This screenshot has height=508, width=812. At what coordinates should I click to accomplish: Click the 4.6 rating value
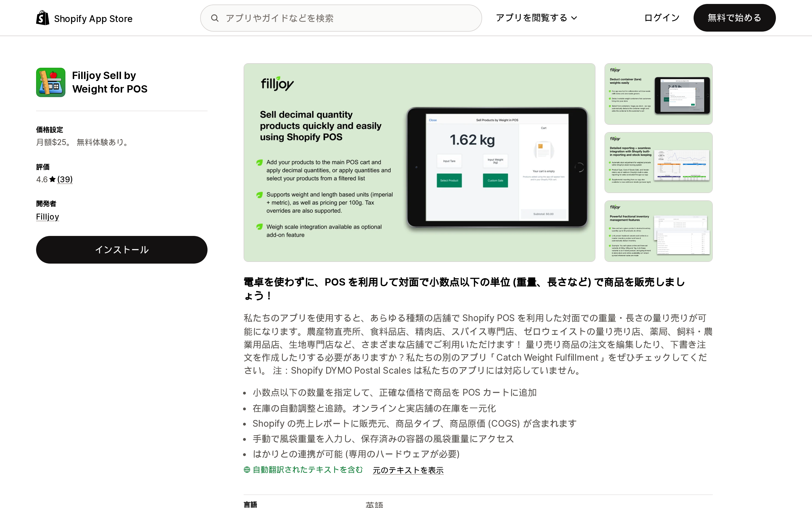click(42, 179)
